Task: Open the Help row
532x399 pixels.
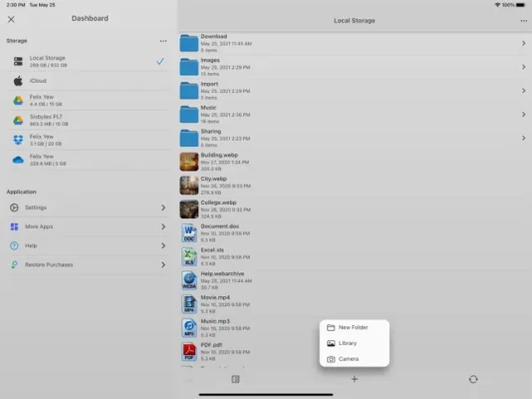Action: [x=89, y=245]
